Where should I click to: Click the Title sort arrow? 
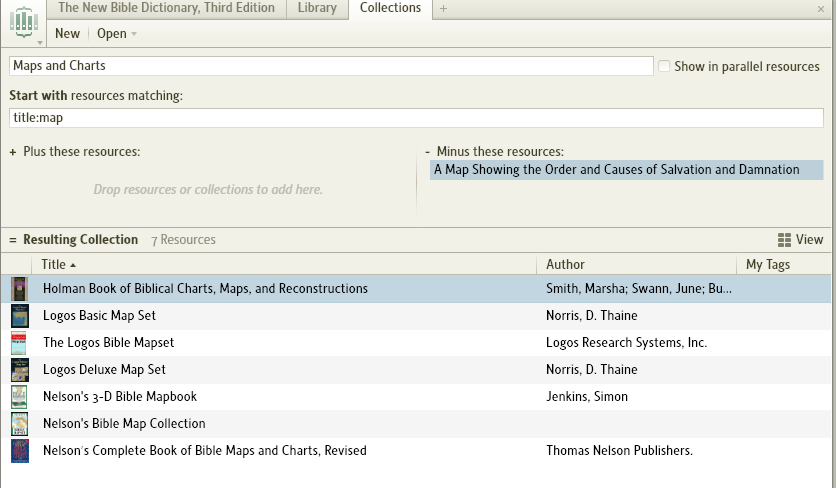tap(73, 265)
